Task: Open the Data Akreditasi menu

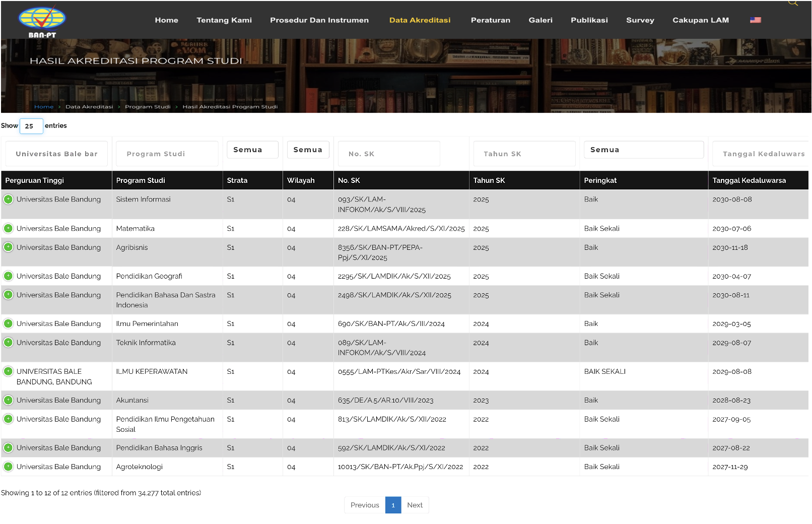Action: (x=420, y=20)
